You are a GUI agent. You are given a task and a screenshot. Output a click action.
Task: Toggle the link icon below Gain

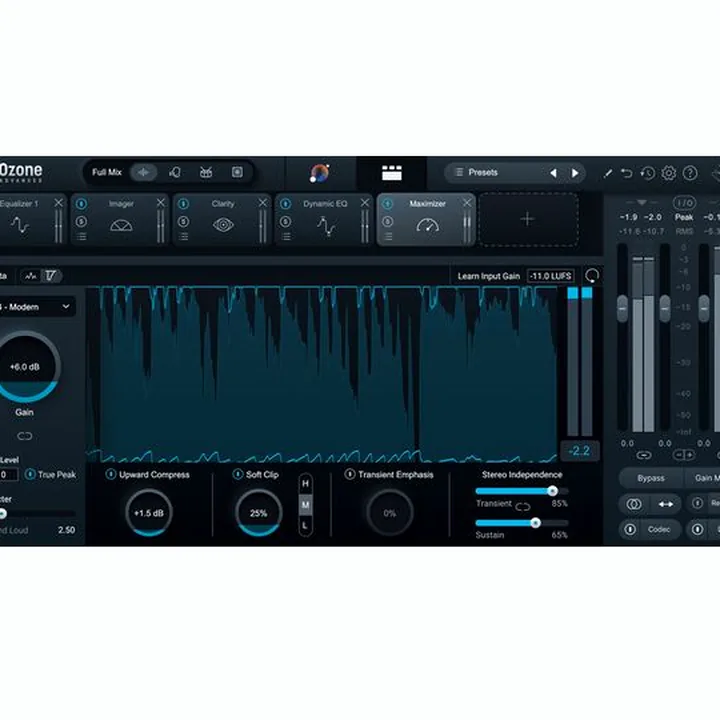(24, 436)
